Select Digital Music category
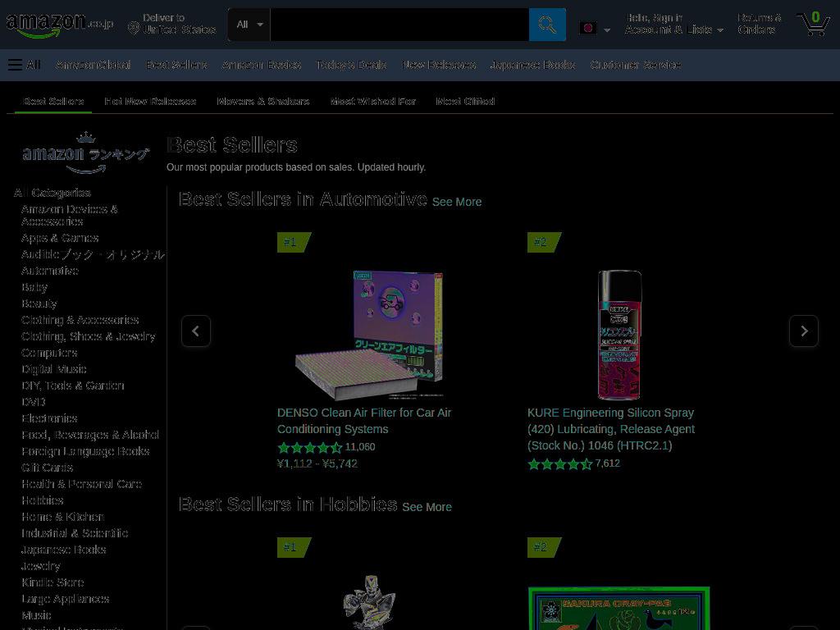 pos(54,369)
